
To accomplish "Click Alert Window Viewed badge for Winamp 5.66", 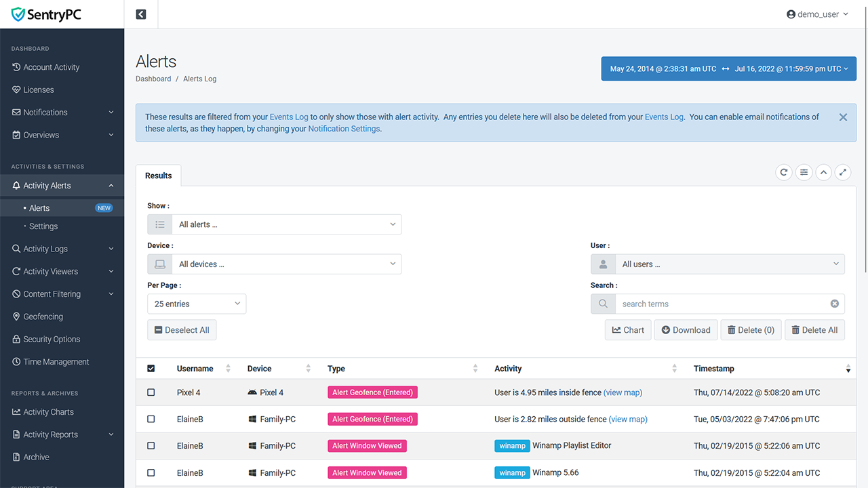I will tap(367, 472).
